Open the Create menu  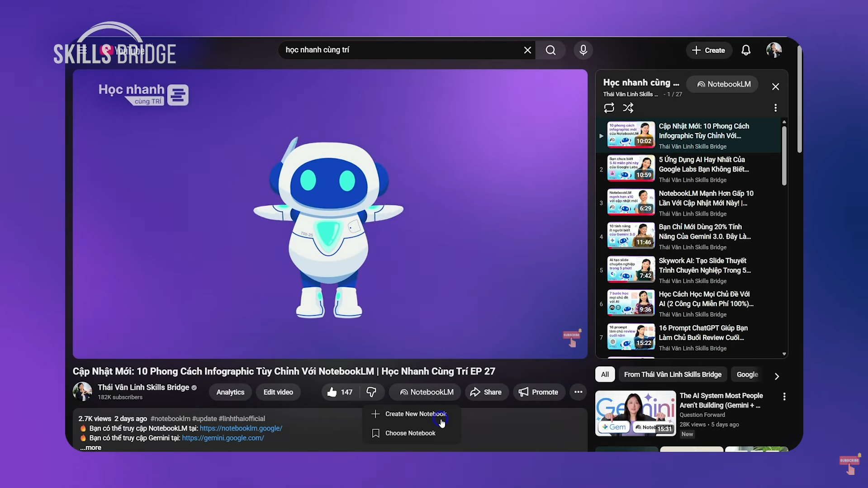point(708,50)
